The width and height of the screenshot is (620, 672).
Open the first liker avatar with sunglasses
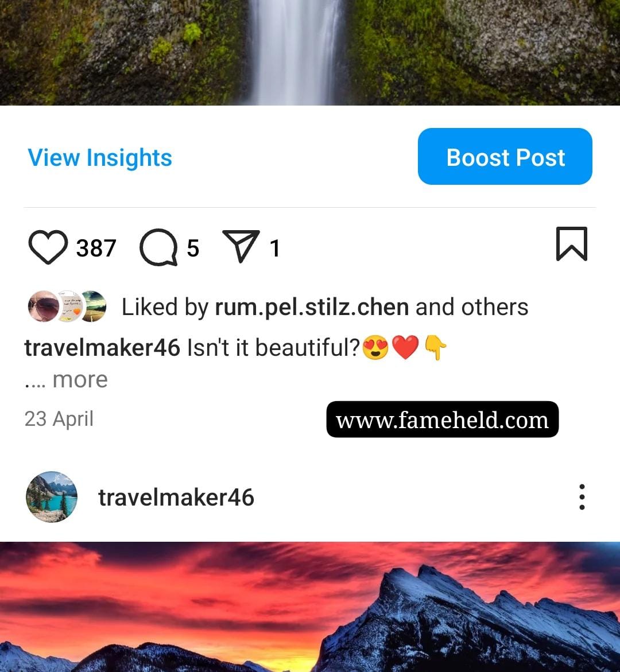[43, 306]
